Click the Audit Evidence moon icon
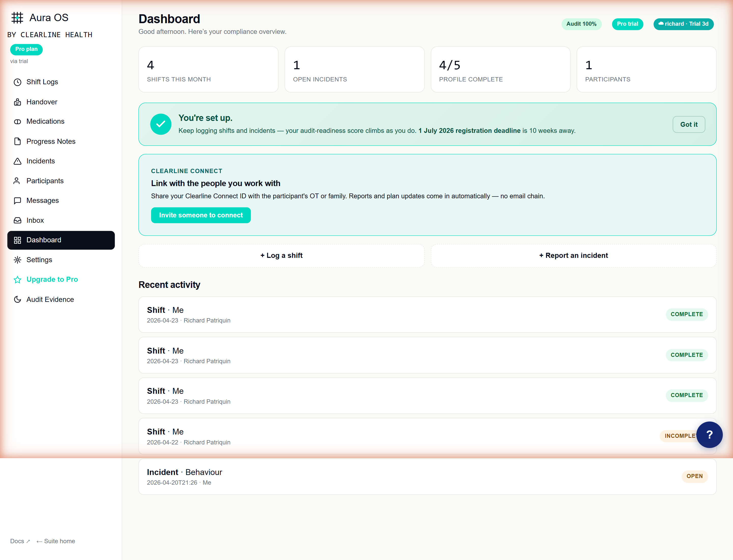Viewport: 733px width, 560px height. 17,299
